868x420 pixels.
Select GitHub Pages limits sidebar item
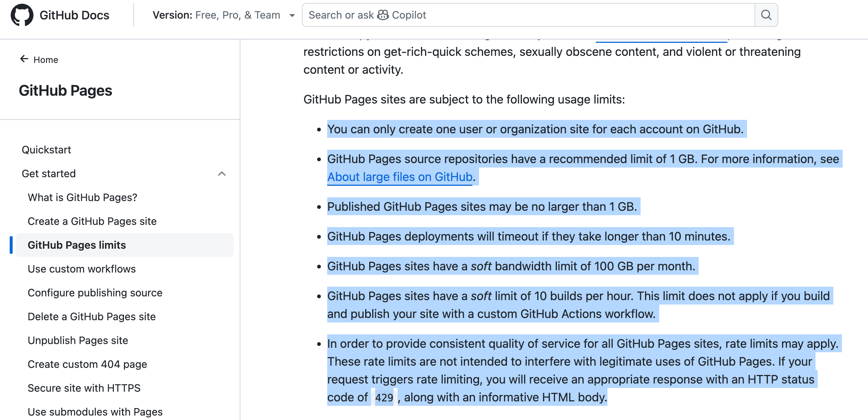(x=77, y=245)
